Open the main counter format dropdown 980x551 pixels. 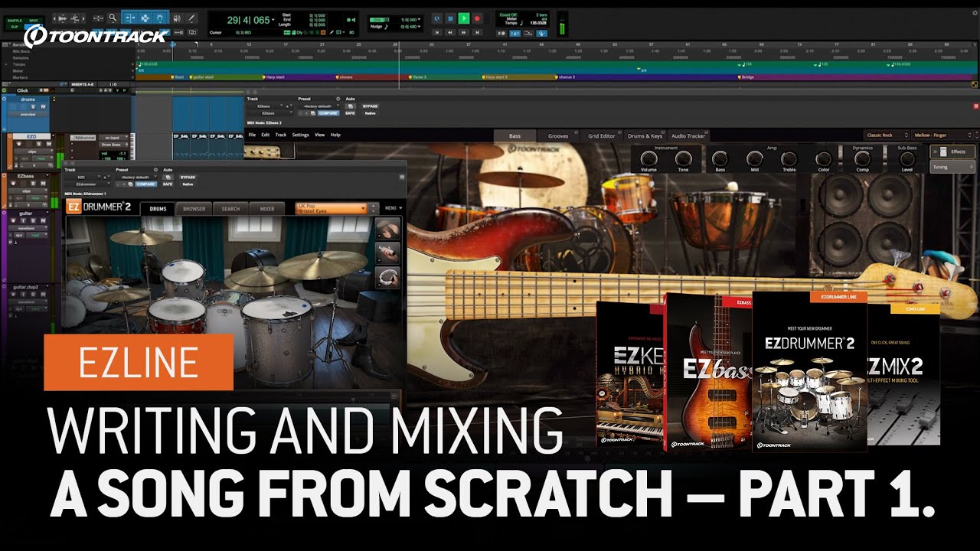(273, 20)
